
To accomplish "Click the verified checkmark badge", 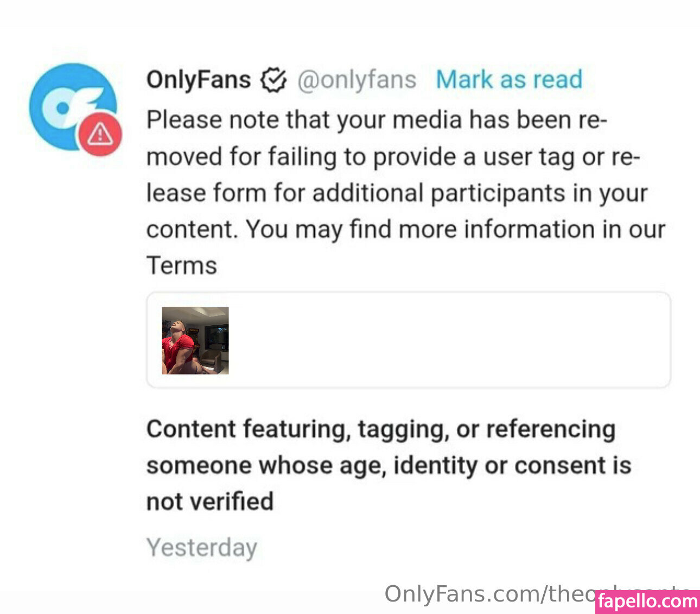I will coord(273,80).
